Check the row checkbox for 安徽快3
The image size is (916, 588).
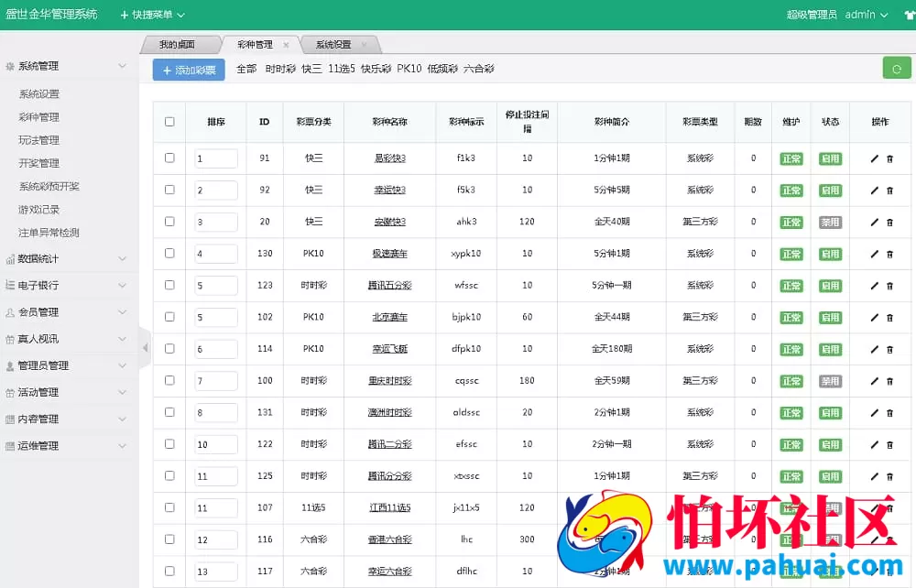169,221
